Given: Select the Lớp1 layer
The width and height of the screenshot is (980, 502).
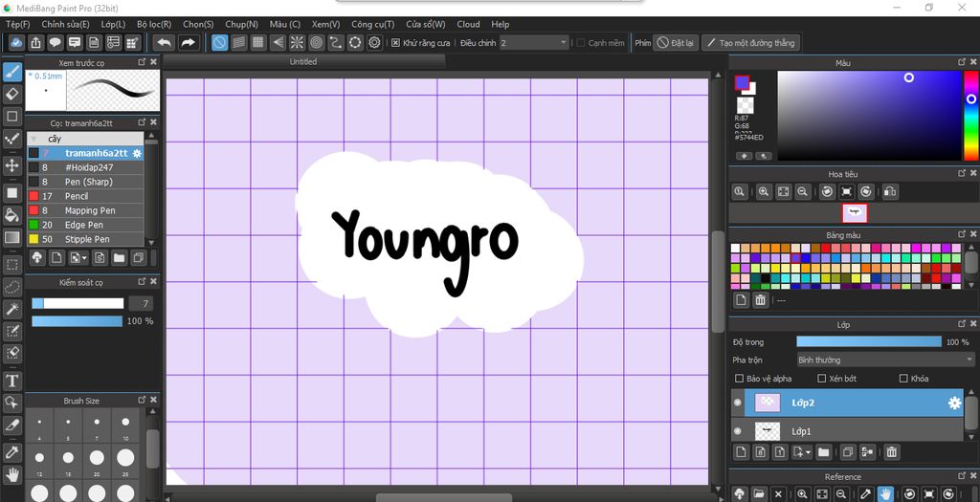Looking at the screenshot, I should 847,431.
